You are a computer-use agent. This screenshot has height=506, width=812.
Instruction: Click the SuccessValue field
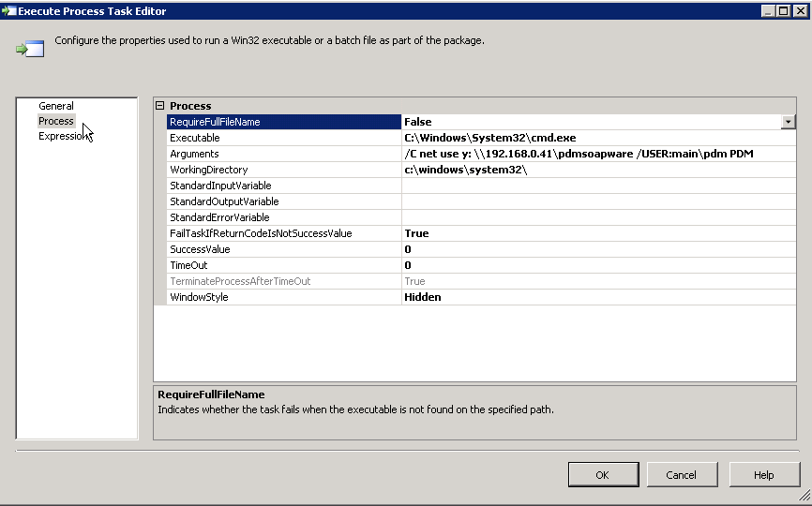(x=596, y=249)
